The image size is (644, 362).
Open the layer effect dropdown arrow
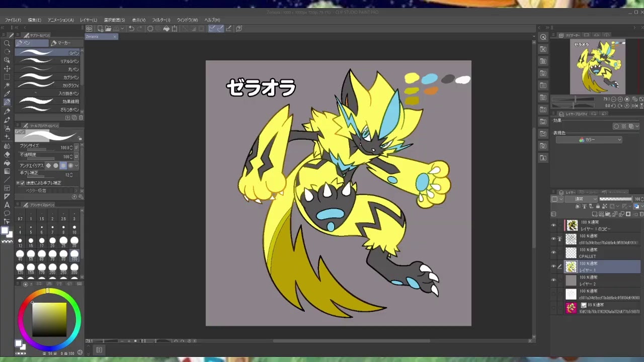[x=637, y=126]
